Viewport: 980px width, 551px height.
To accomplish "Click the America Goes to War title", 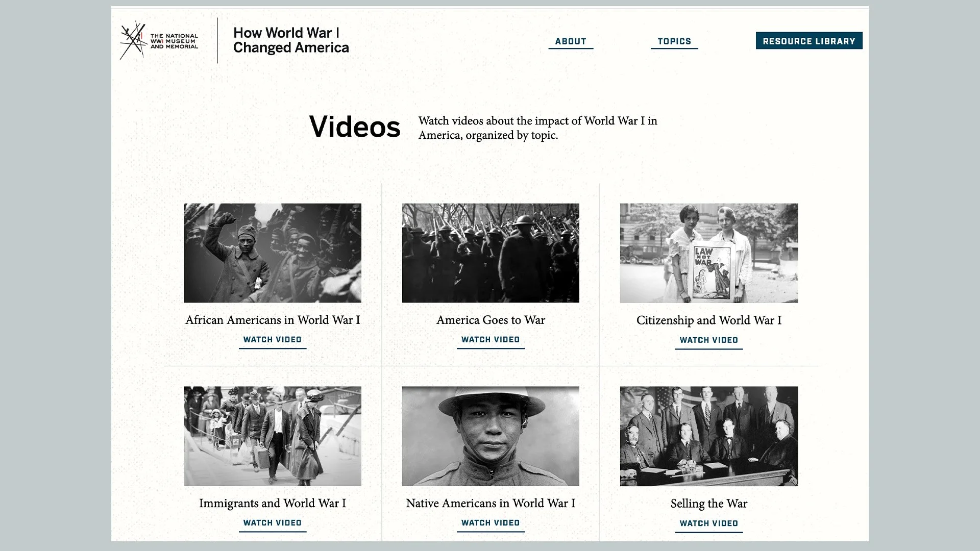I will click(491, 320).
